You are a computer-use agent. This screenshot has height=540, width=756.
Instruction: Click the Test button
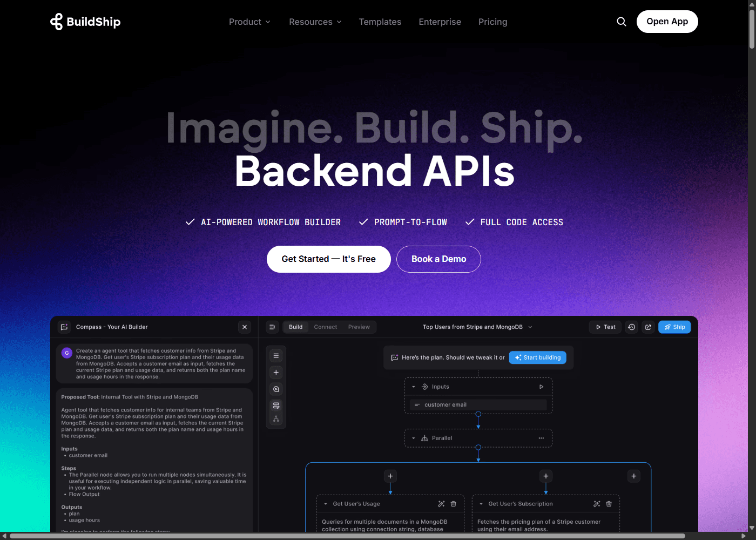[605, 327]
